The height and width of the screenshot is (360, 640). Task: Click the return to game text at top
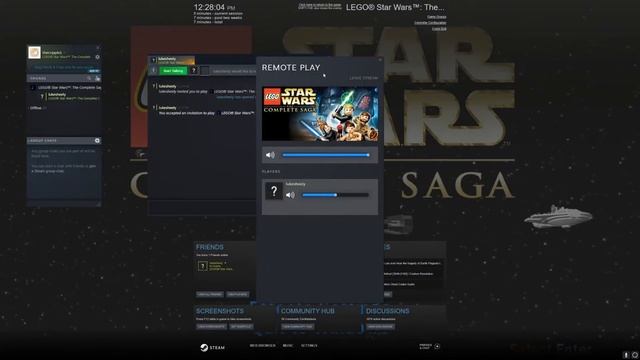tap(320, 6)
